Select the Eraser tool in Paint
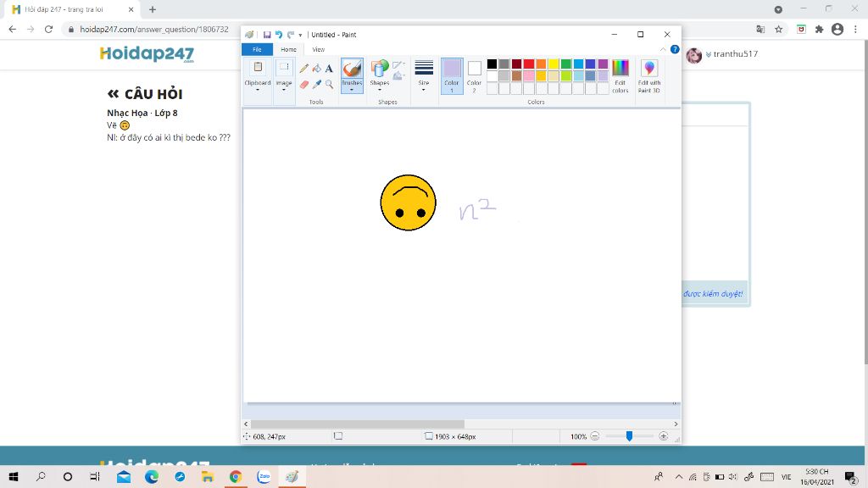 pos(304,85)
